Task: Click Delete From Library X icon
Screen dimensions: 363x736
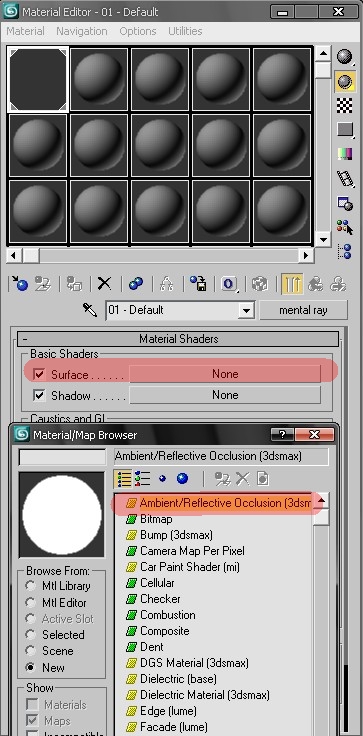Action: [242, 479]
